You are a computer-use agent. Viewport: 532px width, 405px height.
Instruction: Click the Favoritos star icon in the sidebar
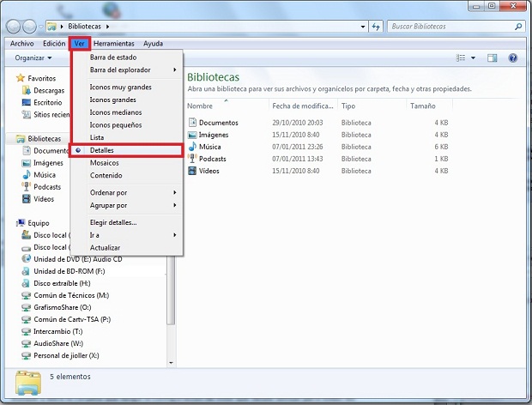click(21, 78)
